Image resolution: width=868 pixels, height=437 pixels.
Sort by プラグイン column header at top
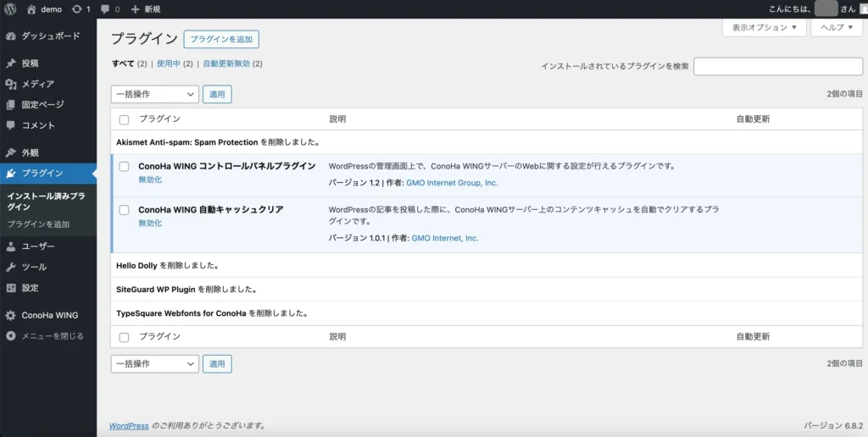(x=159, y=119)
